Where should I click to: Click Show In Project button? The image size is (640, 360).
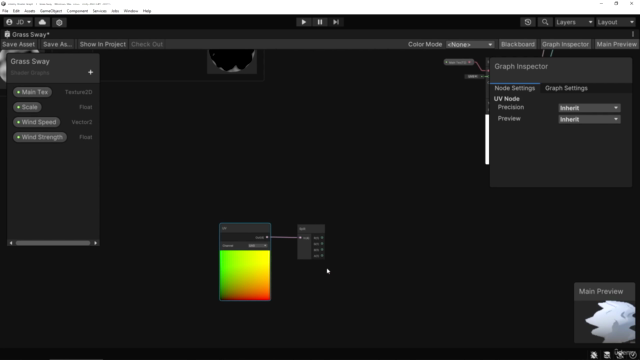click(103, 44)
